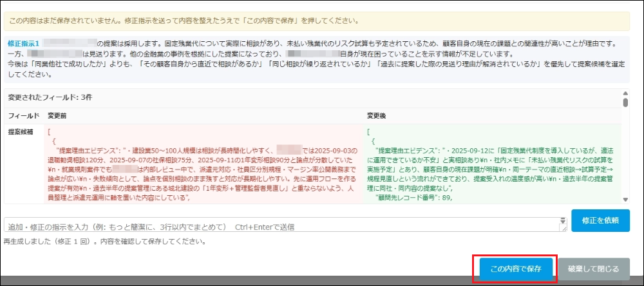Image resolution: width=644 pixels, height=286 pixels.
Task: Click the red 変更前 JSON cell
Action: click(x=204, y=164)
